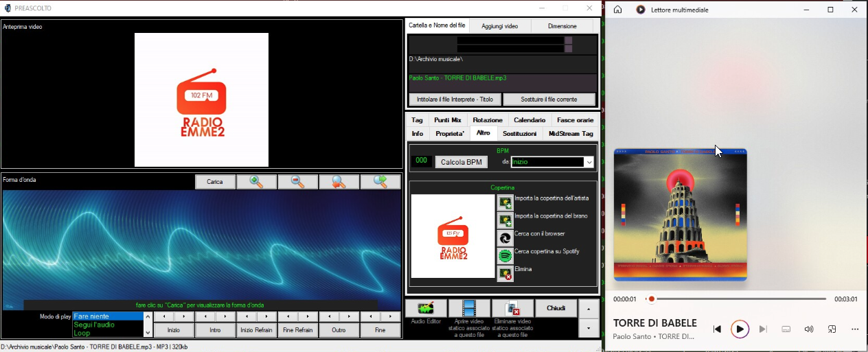
Task: Open the 'da: Inizio' dropdown
Action: point(589,163)
